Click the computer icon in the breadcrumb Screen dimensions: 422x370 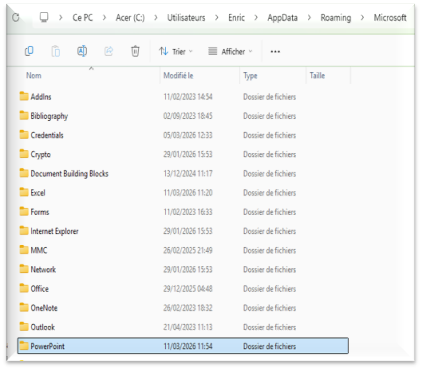coord(44,17)
